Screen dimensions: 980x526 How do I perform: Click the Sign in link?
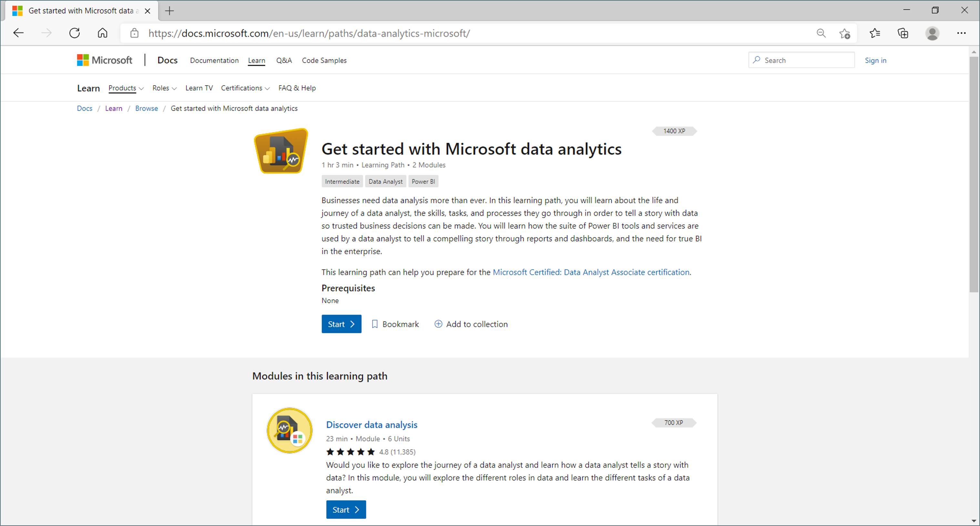tap(875, 60)
